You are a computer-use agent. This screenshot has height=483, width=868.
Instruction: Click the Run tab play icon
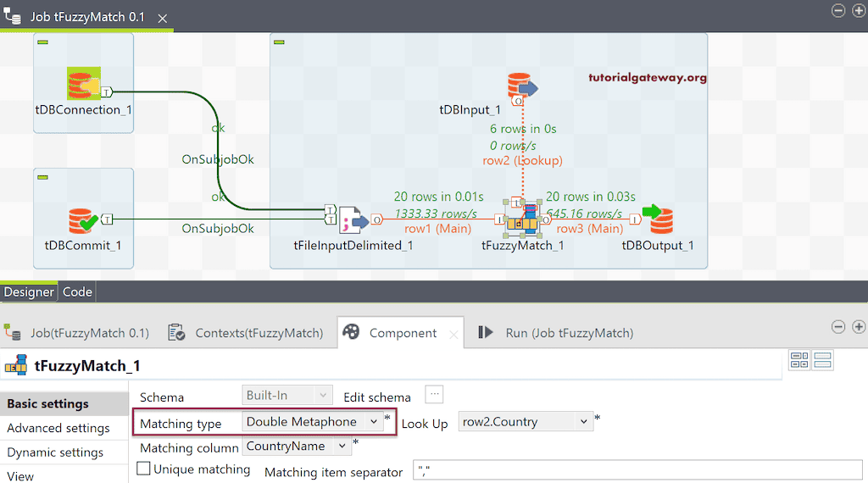pyautogui.click(x=486, y=332)
